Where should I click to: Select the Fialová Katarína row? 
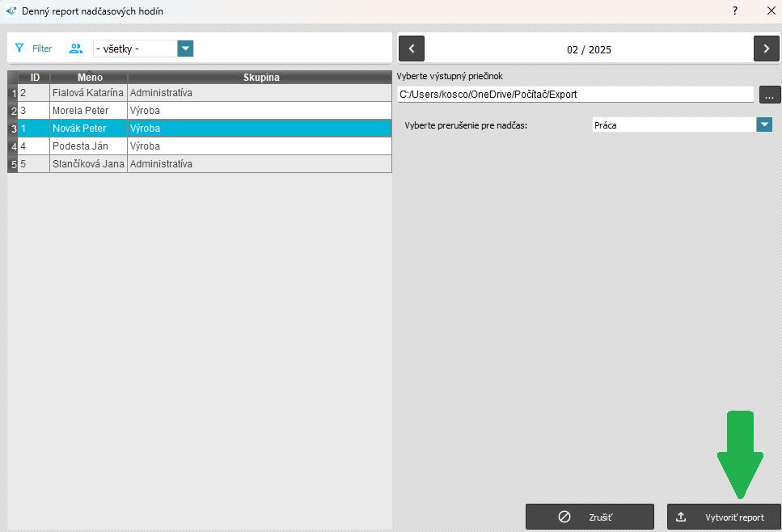87,93
